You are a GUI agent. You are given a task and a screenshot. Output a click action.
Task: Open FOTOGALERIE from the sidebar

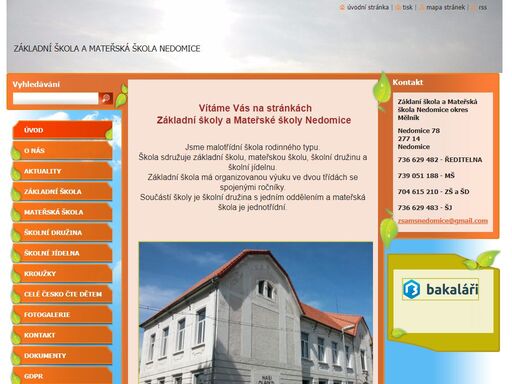click(x=62, y=315)
